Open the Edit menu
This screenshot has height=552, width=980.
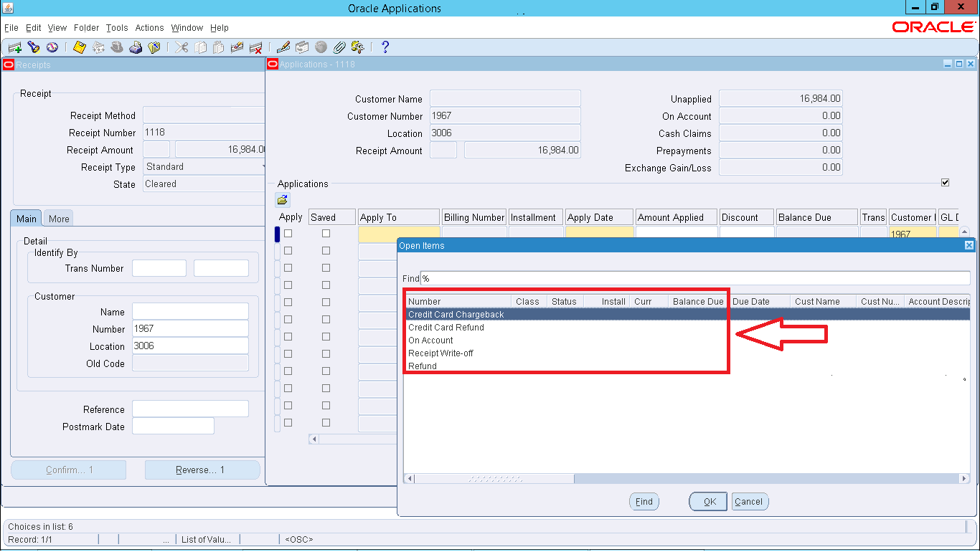pyautogui.click(x=33, y=28)
